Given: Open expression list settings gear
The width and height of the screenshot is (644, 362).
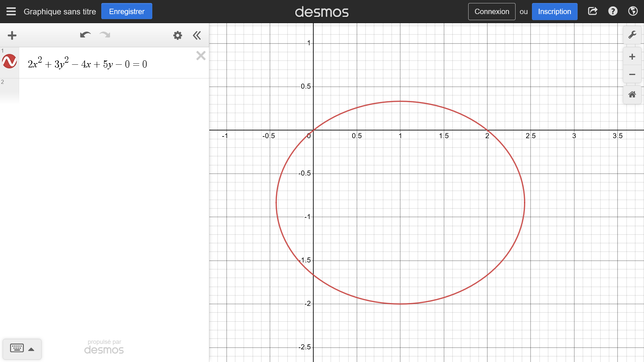Looking at the screenshot, I should tap(177, 36).
